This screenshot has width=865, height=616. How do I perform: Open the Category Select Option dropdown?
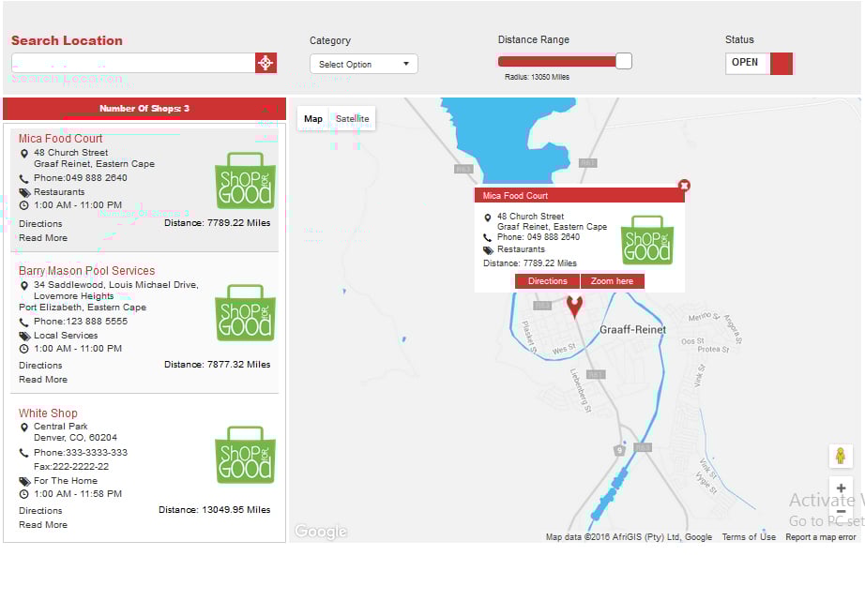(x=364, y=65)
